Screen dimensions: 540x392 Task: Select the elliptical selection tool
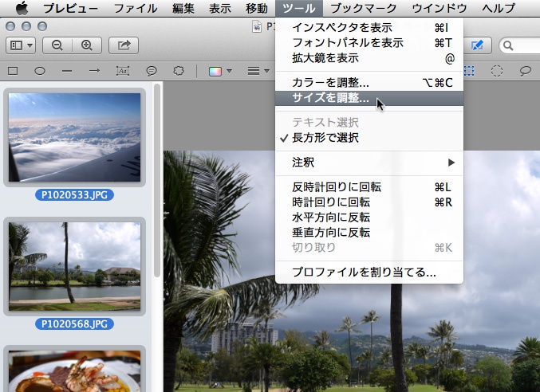(497, 71)
